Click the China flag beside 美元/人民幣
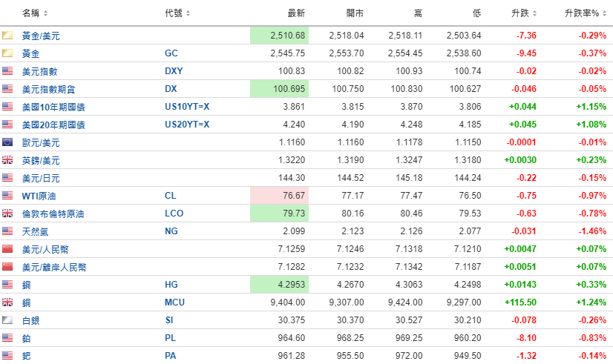The width and height of the screenshot is (613, 364). tap(7, 249)
